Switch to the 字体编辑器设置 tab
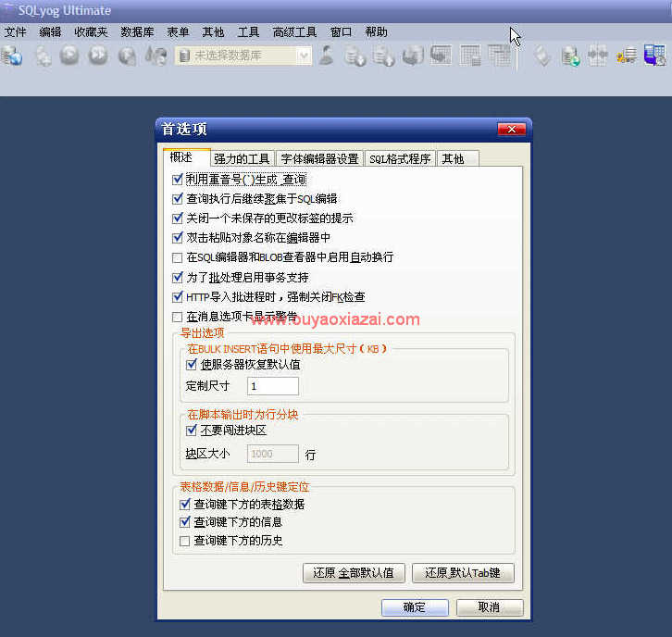This screenshot has height=637, width=672. [319, 158]
